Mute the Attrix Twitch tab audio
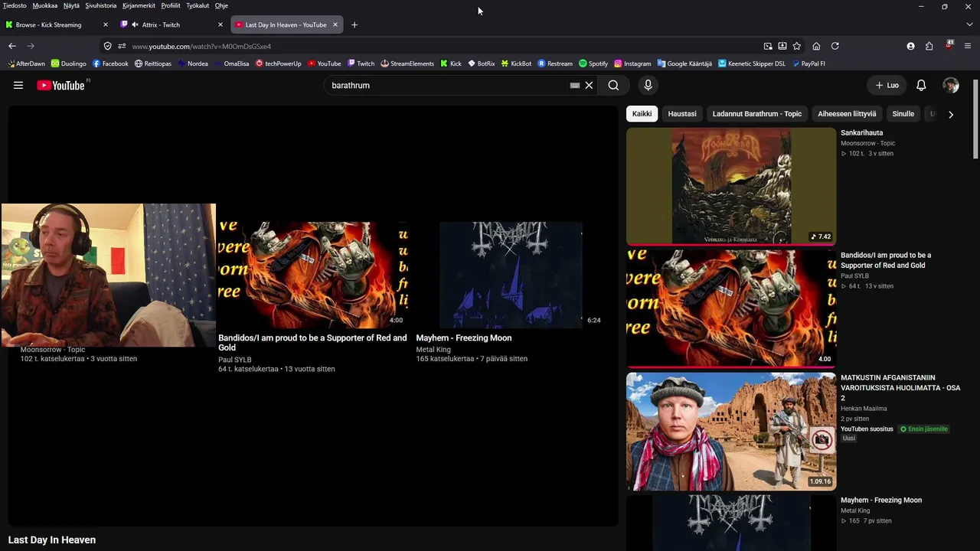 pos(135,24)
